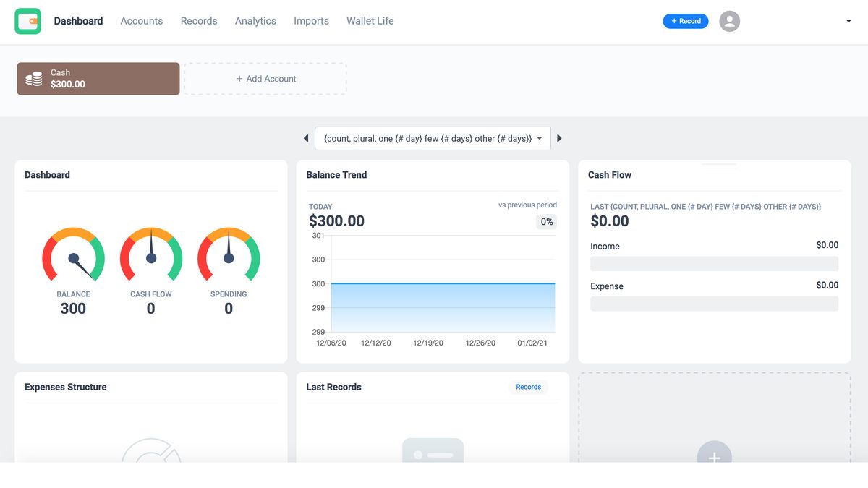Click the Balance gauge
The image size is (868, 488).
pos(73,257)
